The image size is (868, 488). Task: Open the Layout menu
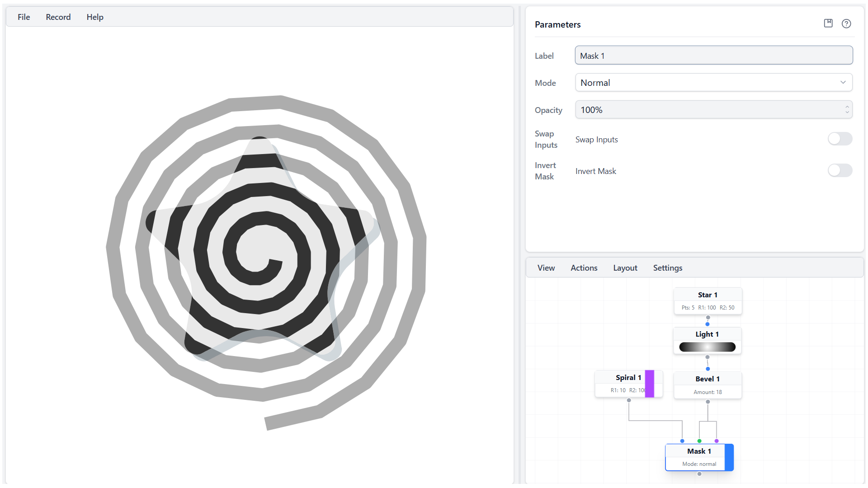[625, 268]
